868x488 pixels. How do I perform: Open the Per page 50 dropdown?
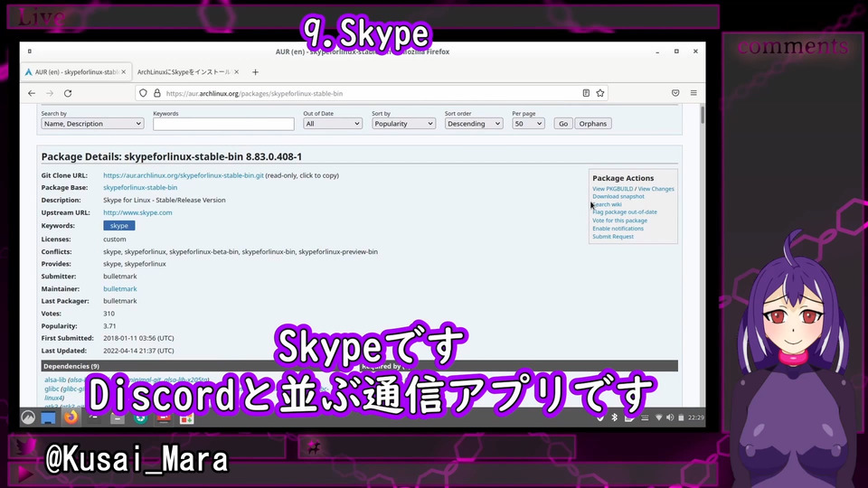click(528, 124)
